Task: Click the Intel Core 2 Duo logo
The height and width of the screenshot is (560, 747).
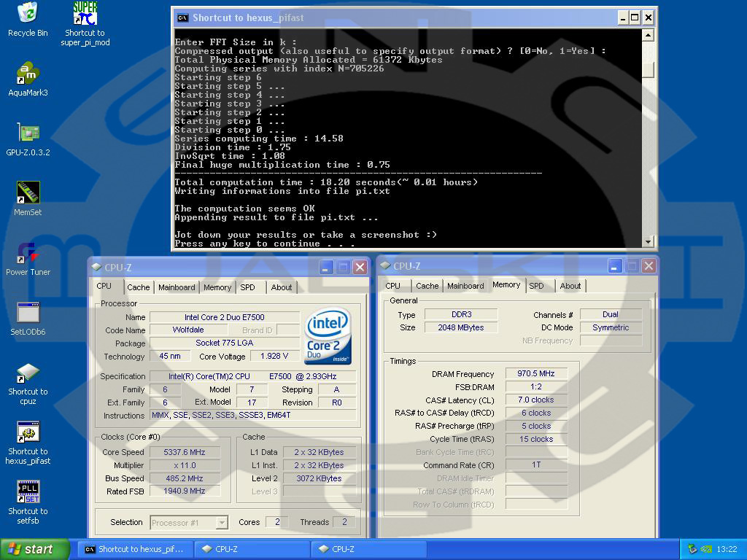Action: tap(328, 336)
